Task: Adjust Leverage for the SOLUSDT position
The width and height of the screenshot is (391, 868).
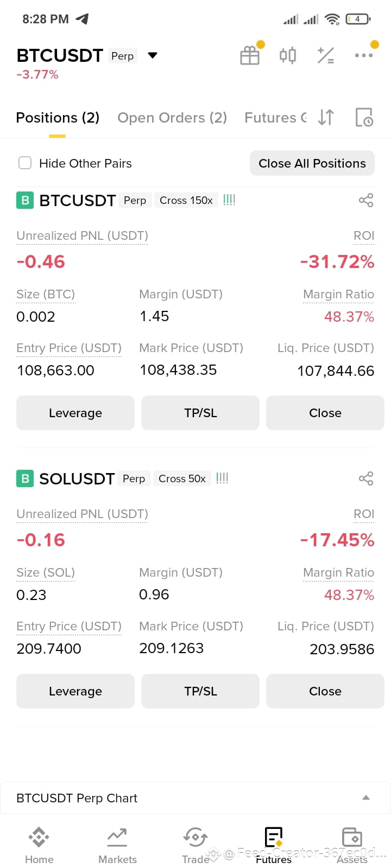Action: 75,691
